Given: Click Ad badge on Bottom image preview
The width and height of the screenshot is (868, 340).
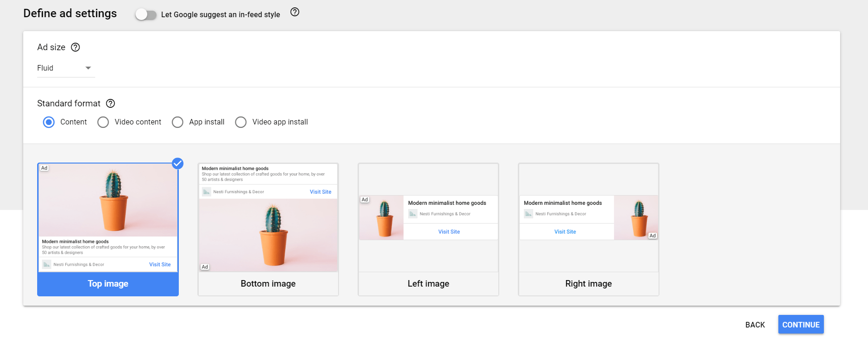Looking at the screenshot, I should pyautogui.click(x=205, y=267).
